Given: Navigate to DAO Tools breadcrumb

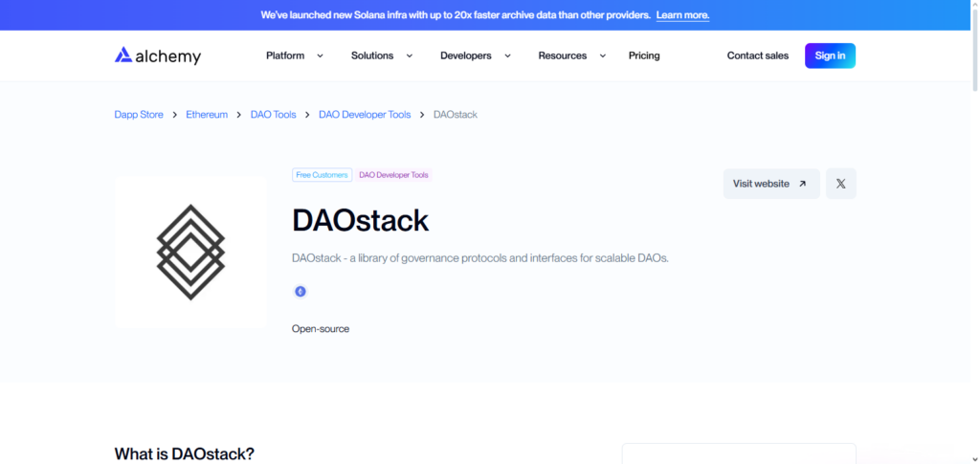Looking at the screenshot, I should (273, 114).
